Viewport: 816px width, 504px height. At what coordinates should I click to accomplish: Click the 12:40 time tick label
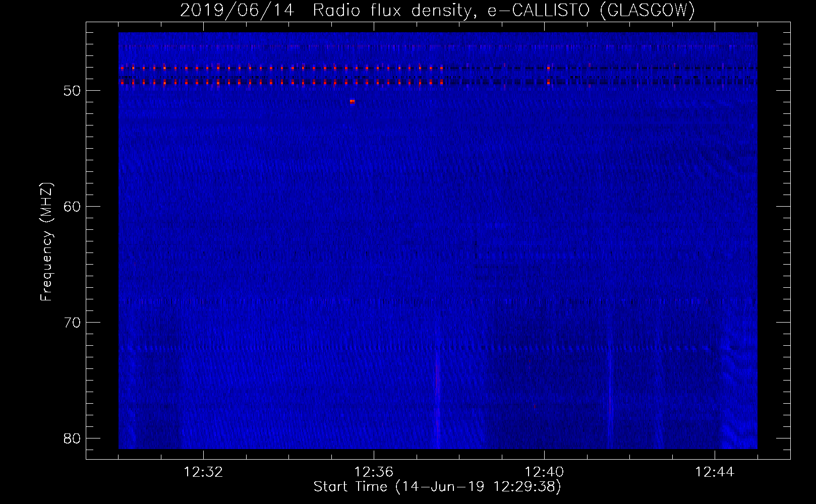(x=544, y=472)
